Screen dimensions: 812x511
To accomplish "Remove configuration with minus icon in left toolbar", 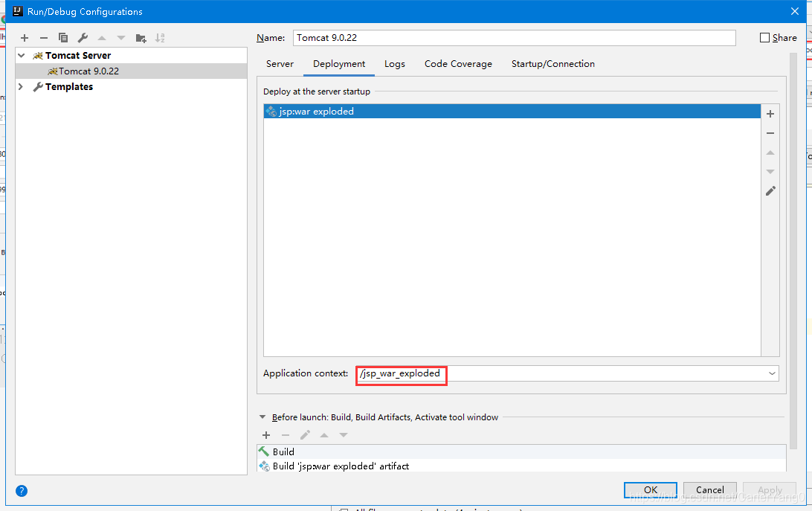I will (x=43, y=38).
